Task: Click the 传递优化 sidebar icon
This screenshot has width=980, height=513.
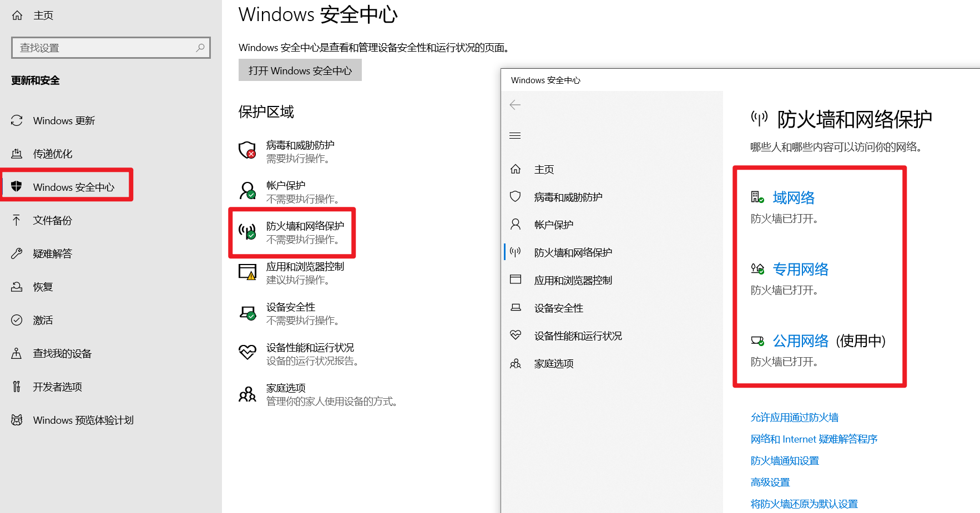Action: tap(17, 154)
